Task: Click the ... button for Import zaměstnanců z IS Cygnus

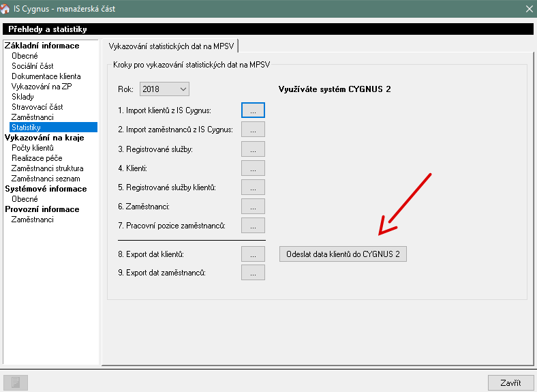Action: 253,130
